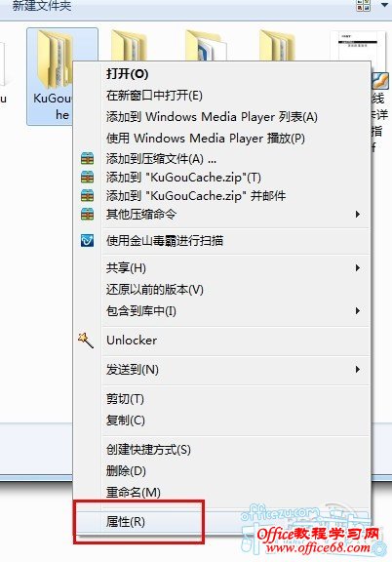
Task: Click the view options icon at top right
Action: [364, 5]
